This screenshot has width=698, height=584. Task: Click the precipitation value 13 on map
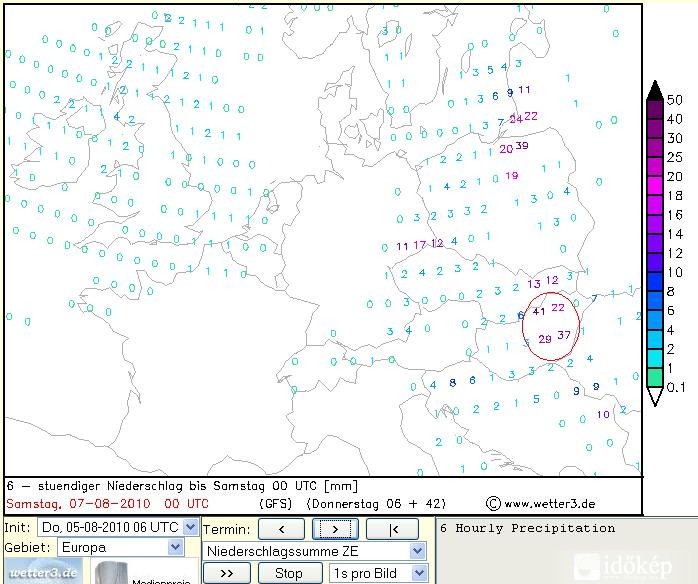[534, 284]
